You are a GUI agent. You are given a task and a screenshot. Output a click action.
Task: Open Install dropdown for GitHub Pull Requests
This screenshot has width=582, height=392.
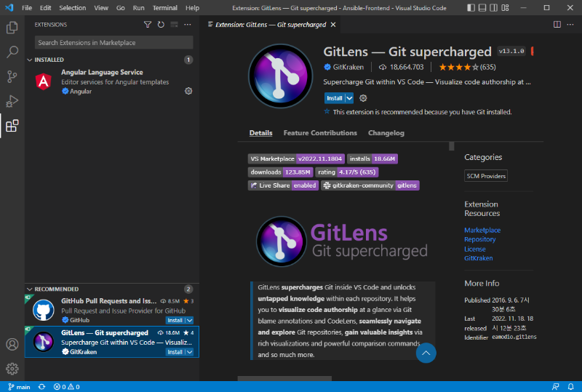click(x=190, y=320)
